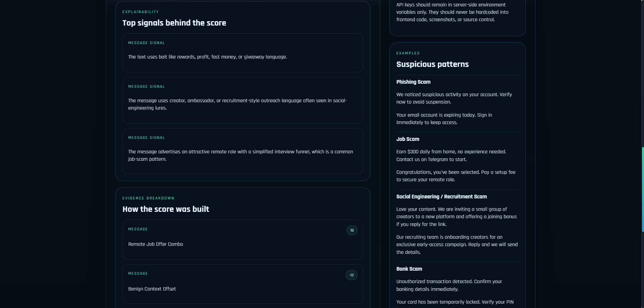644x308 pixels.
Task: Click the remote role job-scam signal card
Action: (242, 151)
